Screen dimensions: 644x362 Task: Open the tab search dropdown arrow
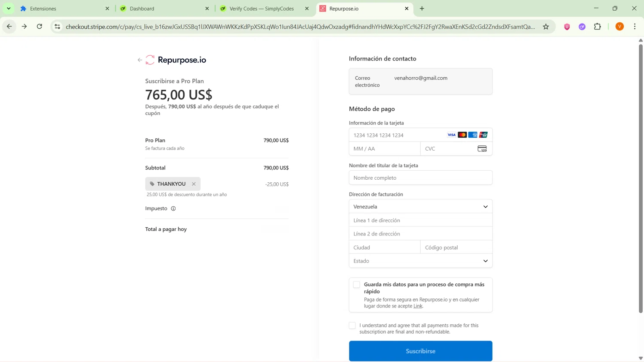(x=9, y=9)
